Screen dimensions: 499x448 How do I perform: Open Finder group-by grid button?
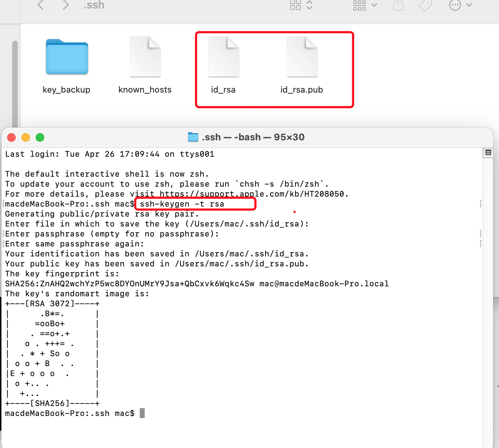(359, 5)
